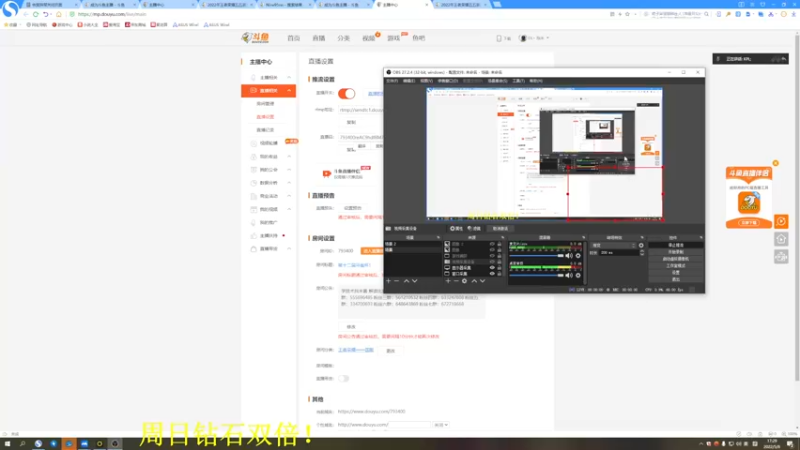This screenshot has width=800, height=450.
Task: Mute the 桌面音频 channel in OBS mixer
Action: coord(569,275)
